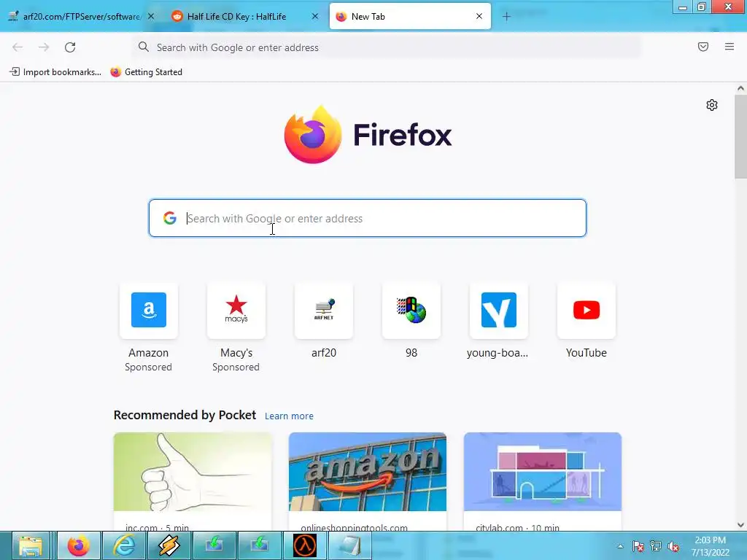The width and height of the screenshot is (747, 560).
Task: Open the clock showing 2:03 PM
Action: coord(711,546)
